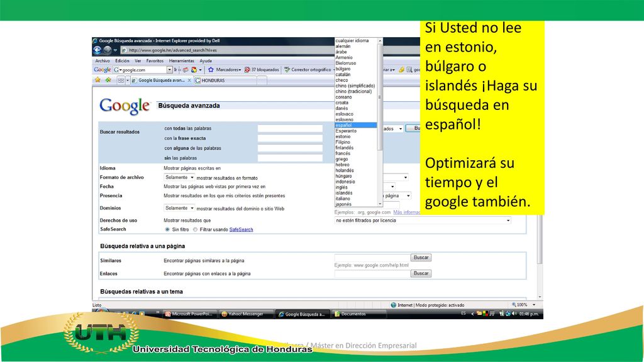Switch to the HONDURAS tab
This screenshot has height=362, width=644.
225,80
